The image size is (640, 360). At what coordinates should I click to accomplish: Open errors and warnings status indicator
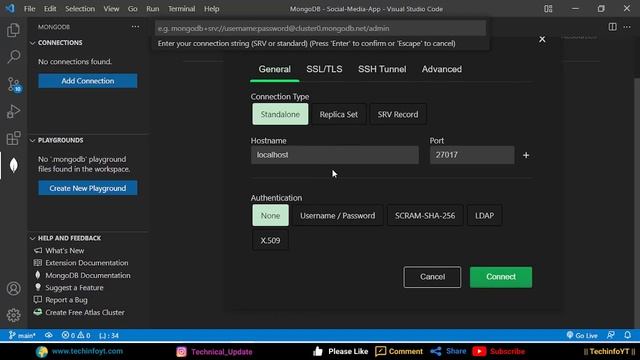pos(76,336)
